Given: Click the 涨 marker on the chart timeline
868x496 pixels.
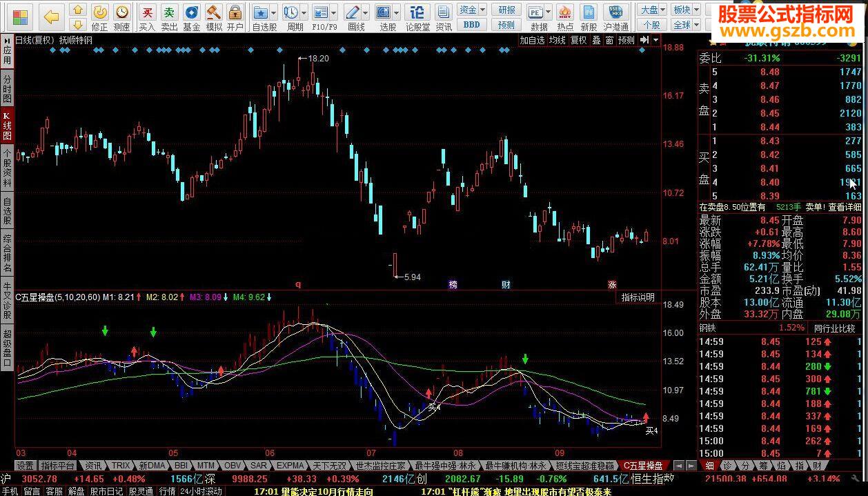Looking at the screenshot, I should point(612,284).
